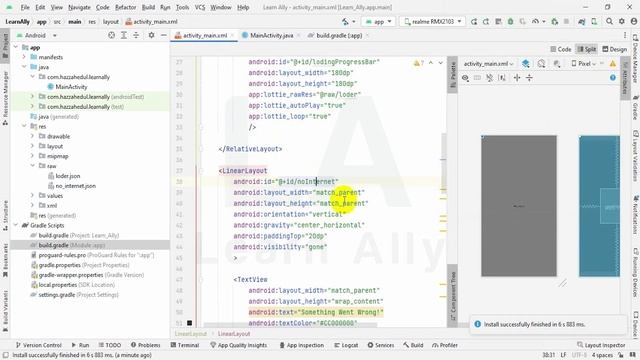Click the user account avatar icon
Viewport: 640px width, 360px height.
(633, 22)
